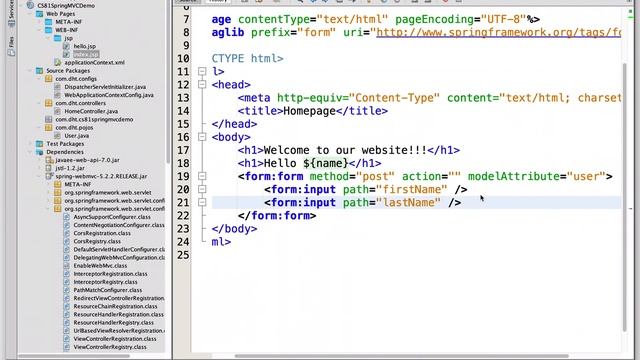Click the class icon beside CorsRegistration.class
This screenshot has width=640, height=360.
point(67,233)
